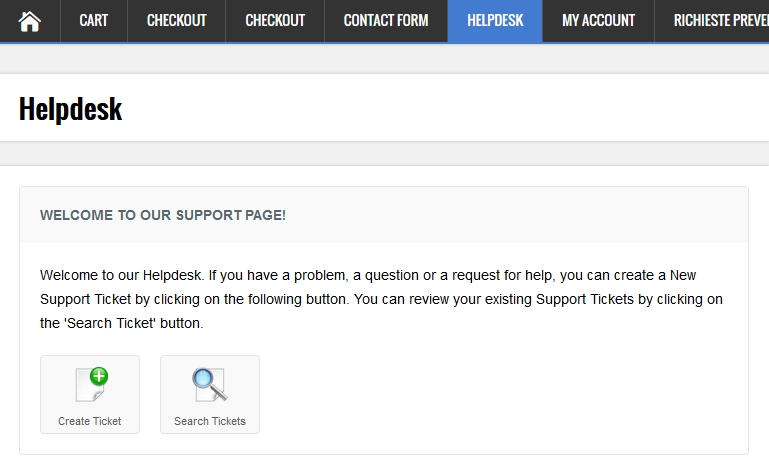Click the Helpdesk page heading
This screenshot has height=471, width=769.
click(71, 109)
